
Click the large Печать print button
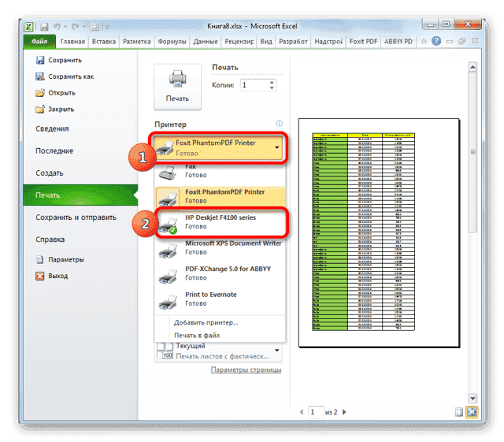177,87
